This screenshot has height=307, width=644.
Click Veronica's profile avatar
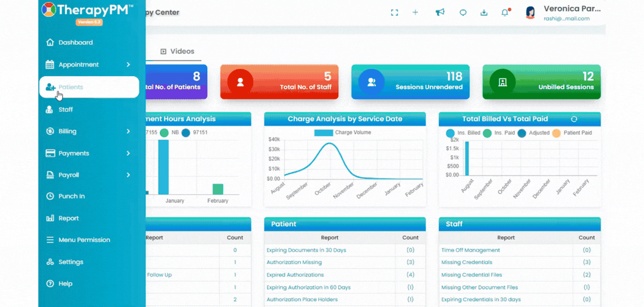click(x=530, y=12)
